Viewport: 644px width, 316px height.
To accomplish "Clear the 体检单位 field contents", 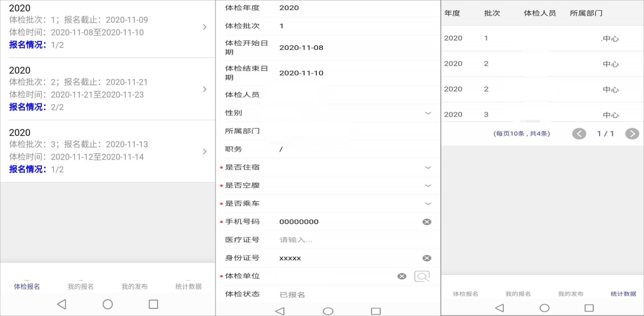I will [x=402, y=276].
